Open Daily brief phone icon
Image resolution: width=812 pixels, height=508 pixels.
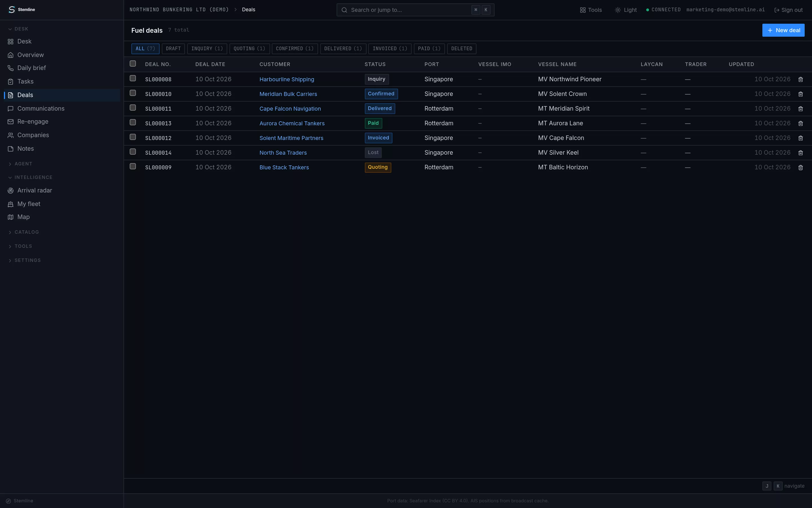(x=10, y=68)
